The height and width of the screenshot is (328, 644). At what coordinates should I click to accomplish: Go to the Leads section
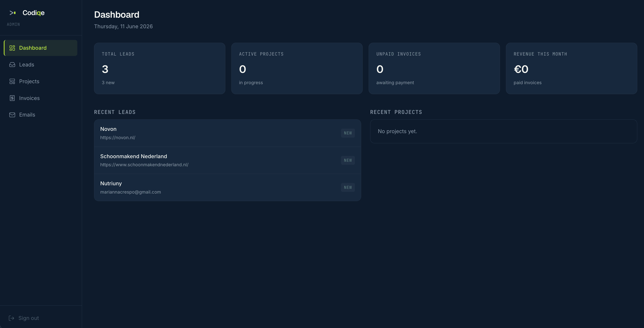[40, 65]
